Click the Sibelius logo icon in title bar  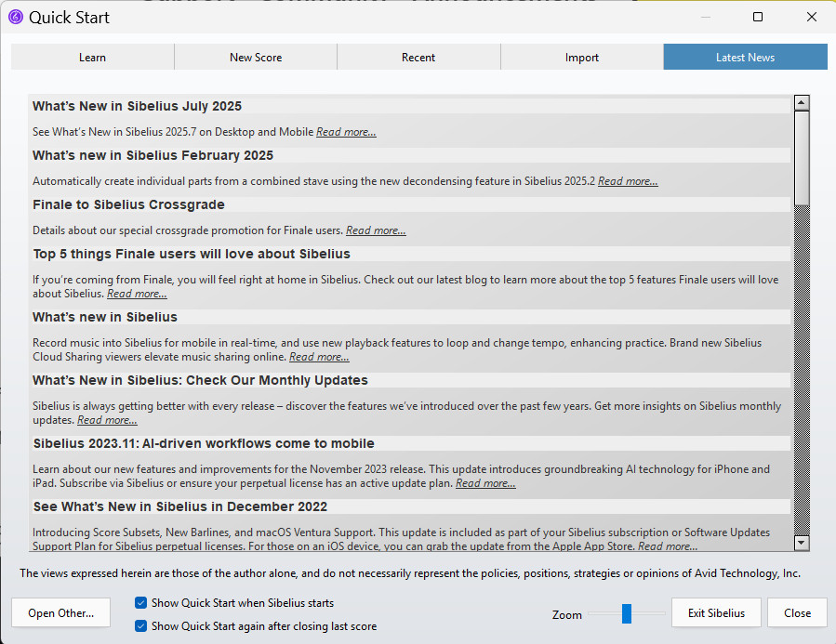pos(16,17)
